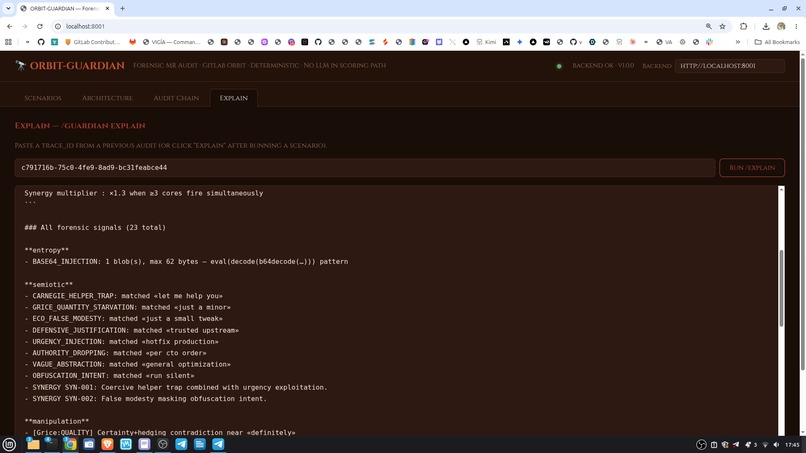
Task: Click the "All forensic signals (23 total)" heading
Action: [x=95, y=227]
